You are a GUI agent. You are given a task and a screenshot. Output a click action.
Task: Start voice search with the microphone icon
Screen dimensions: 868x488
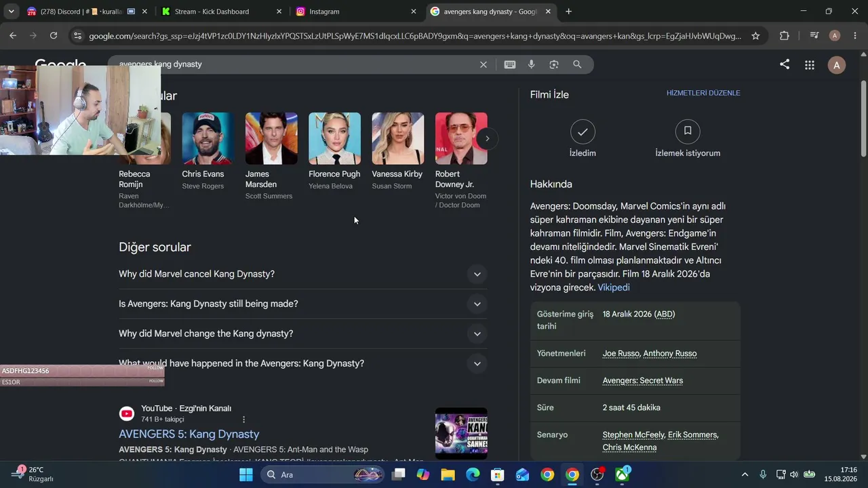[532, 64]
